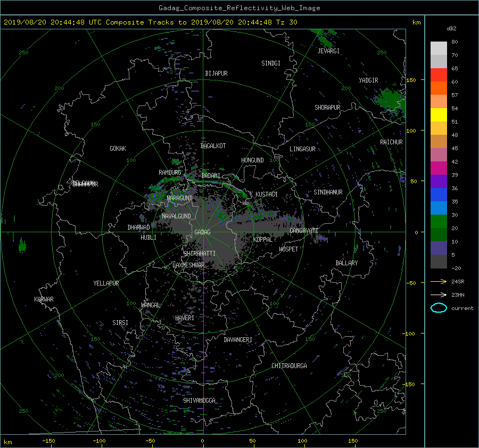This screenshot has width=479, height=448.
Task: Click the SIRSI city label
Action: [x=120, y=323]
